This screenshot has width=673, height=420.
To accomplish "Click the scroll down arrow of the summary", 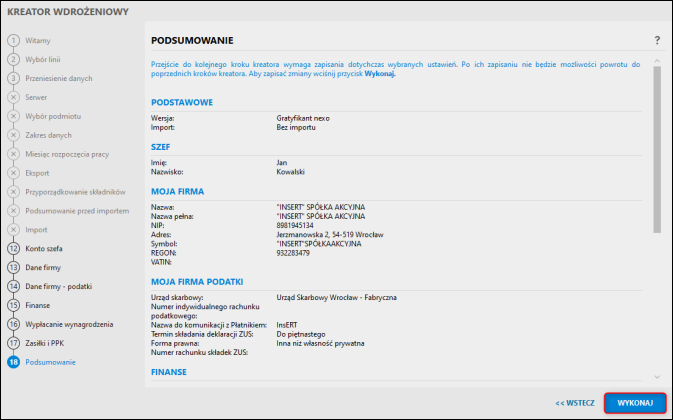I will click(x=657, y=377).
